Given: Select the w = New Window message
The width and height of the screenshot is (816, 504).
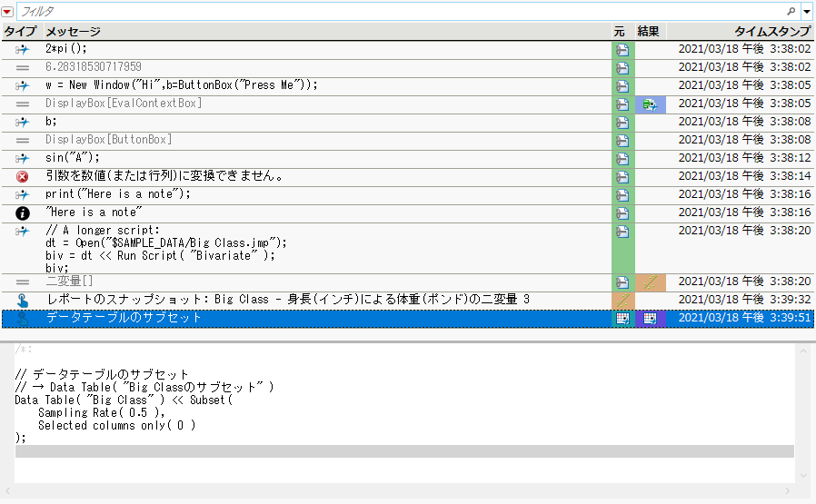Looking at the screenshot, I should [181, 85].
